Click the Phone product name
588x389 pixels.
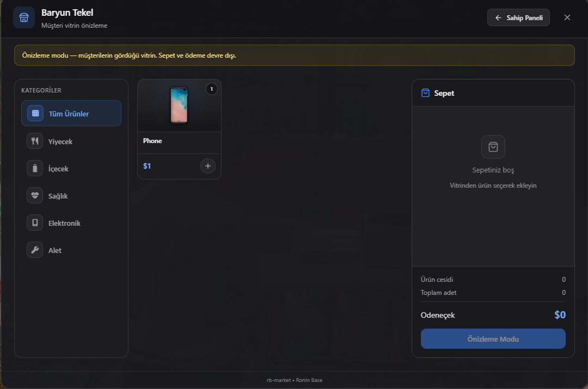[152, 141]
